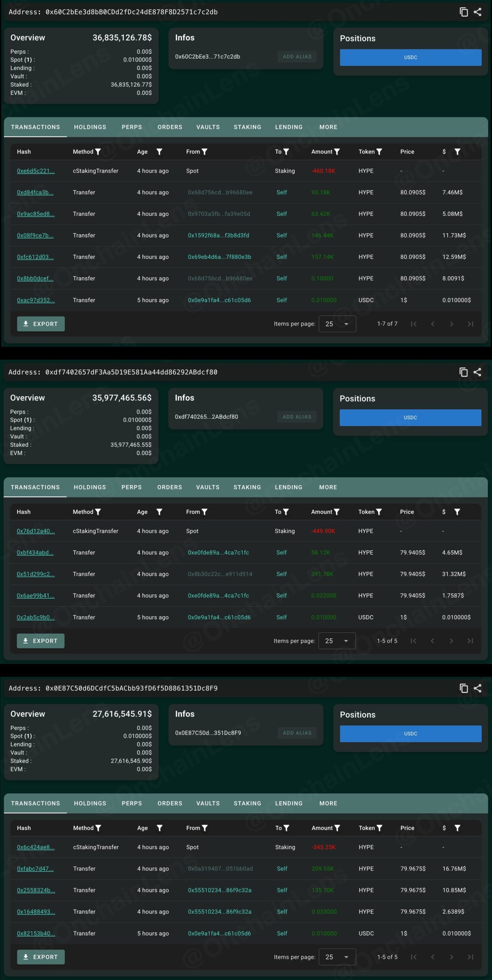
Task: Open items per page dropdown in second table
Action: tap(337, 641)
